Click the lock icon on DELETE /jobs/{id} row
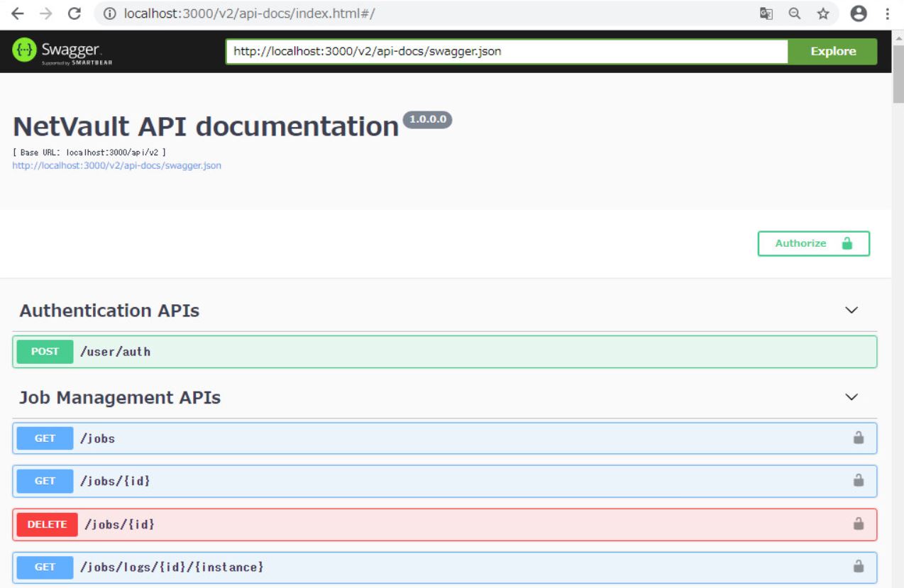 pos(859,524)
